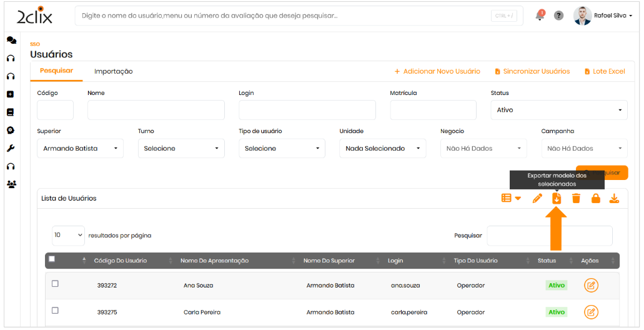The image size is (644, 330).
Task: Toggle the select-all checkbox in table header
Action: (52, 259)
